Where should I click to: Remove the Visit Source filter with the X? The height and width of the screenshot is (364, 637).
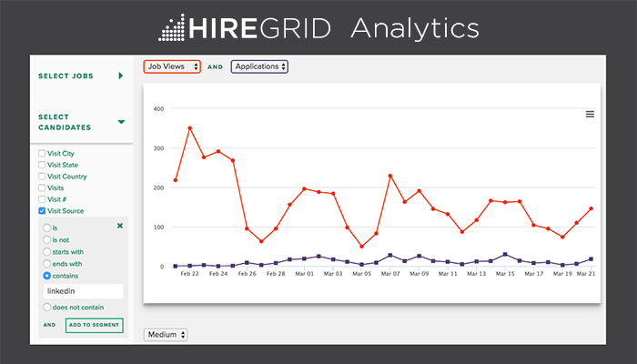pos(120,226)
